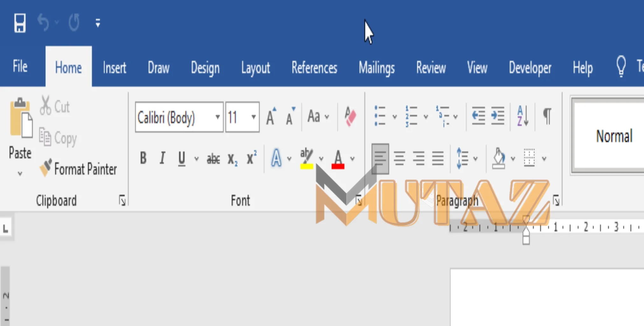
Task: Click the Paste clipboard icon
Action: (x=21, y=118)
